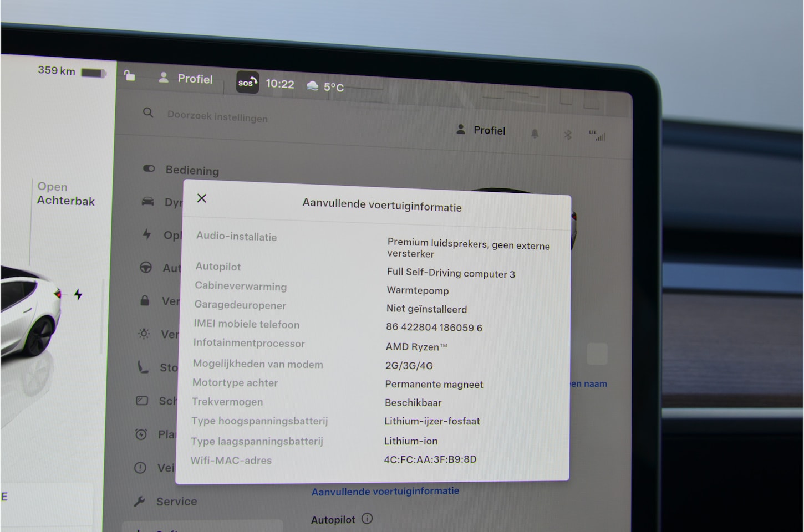Close the Aanvullende voertuiginformatie dialog
Screen dimensions: 804x532
pos(202,198)
